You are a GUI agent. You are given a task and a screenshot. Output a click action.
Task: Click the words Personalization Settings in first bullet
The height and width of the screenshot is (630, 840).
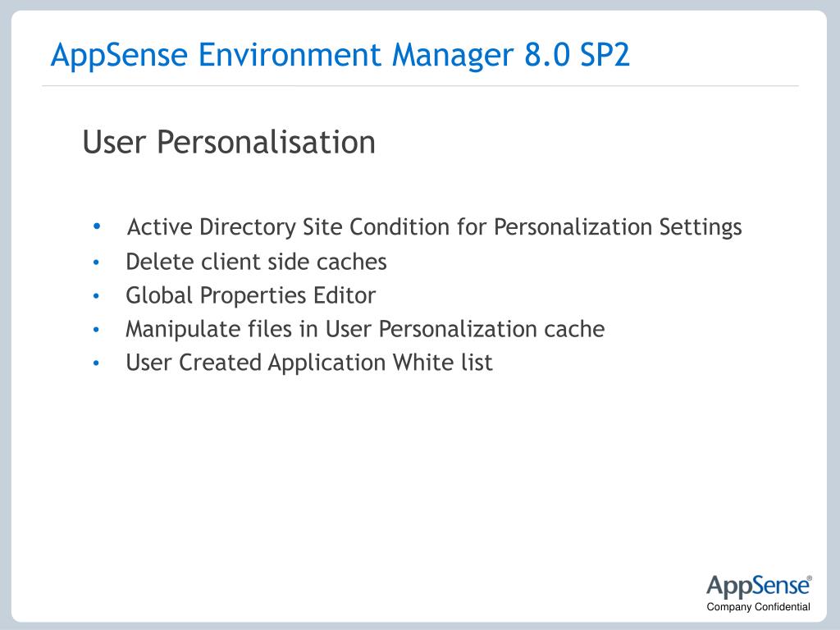(x=618, y=227)
